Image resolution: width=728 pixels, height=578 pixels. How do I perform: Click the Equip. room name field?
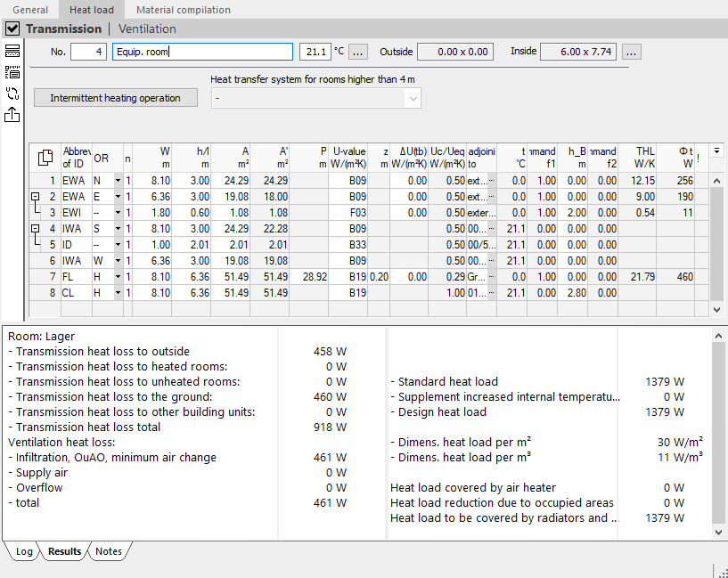[x=202, y=52]
